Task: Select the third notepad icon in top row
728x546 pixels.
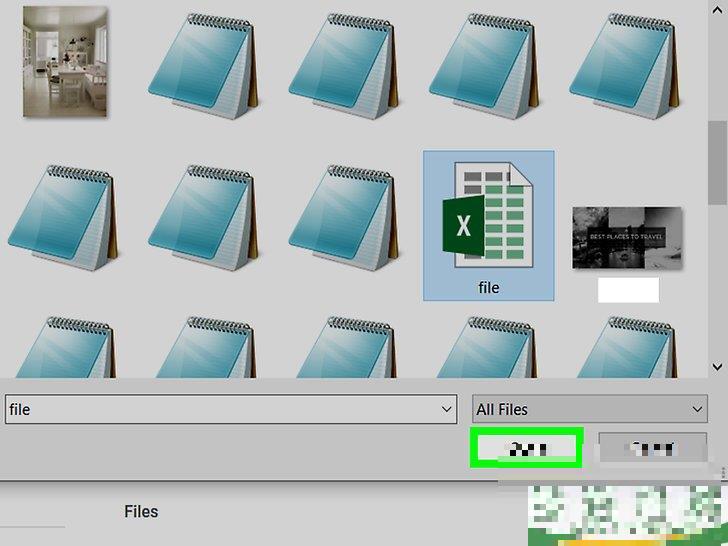Action: click(484, 65)
